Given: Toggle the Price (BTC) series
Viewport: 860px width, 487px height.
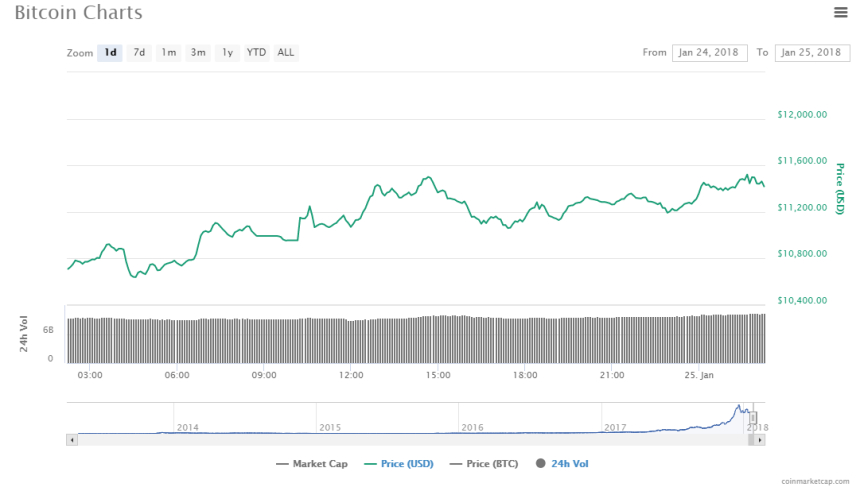Looking at the screenshot, I should (487, 464).
